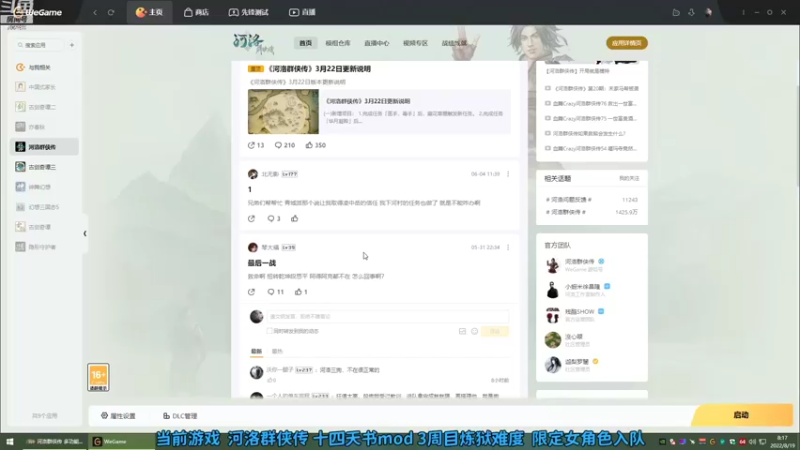The image size is (800, 450).
Task: Open the emoji picker for comment
Action: [474, 331]
